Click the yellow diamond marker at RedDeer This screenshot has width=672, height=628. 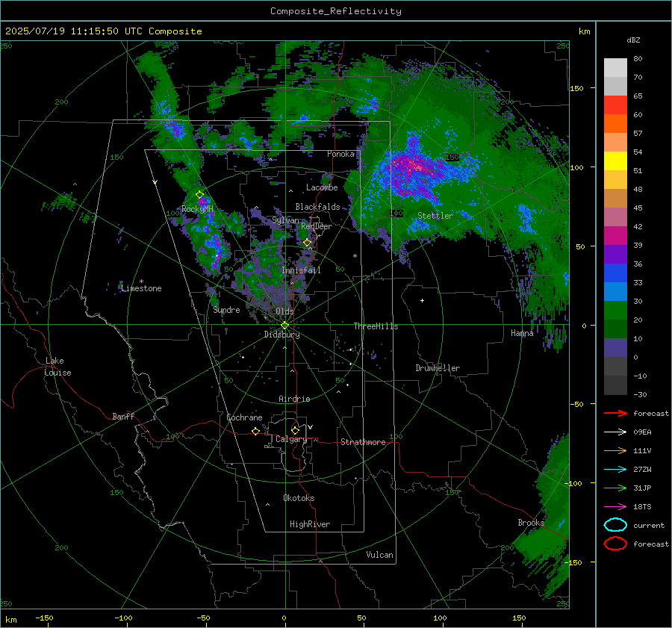308,242
